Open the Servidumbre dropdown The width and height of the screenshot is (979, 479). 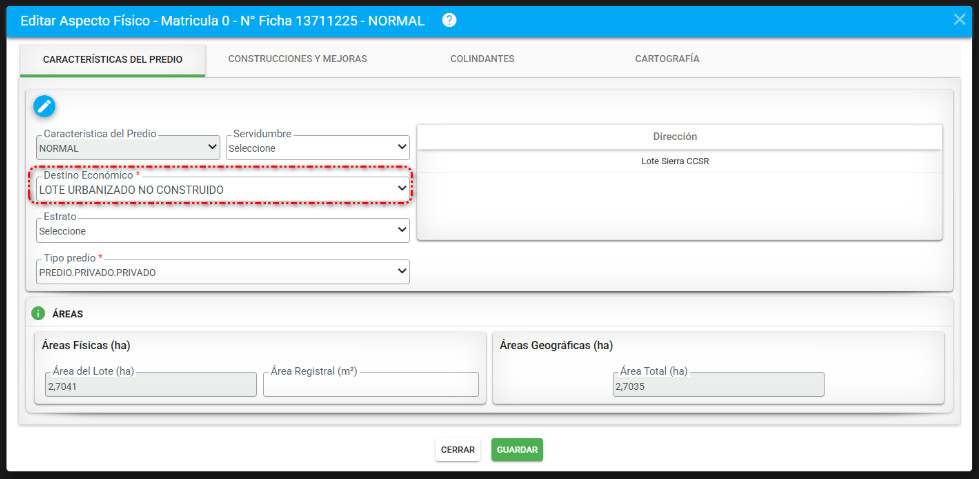(x=317, y=148)
